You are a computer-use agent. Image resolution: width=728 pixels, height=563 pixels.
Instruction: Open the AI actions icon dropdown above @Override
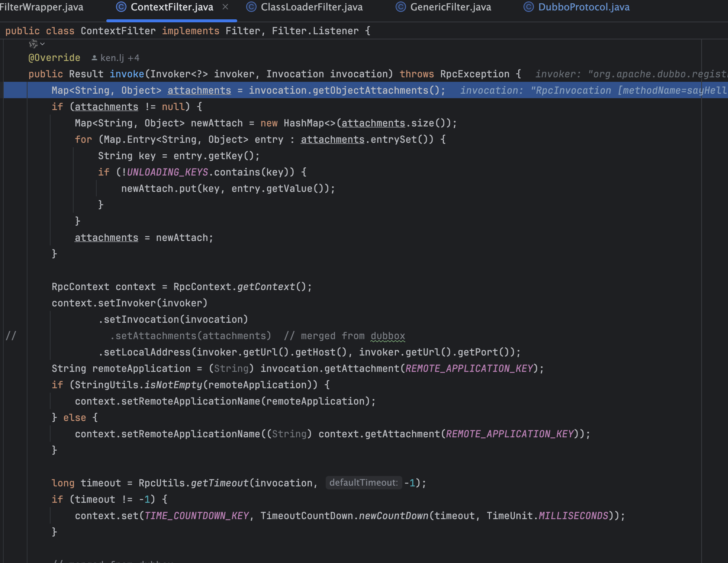pos(37,44)
